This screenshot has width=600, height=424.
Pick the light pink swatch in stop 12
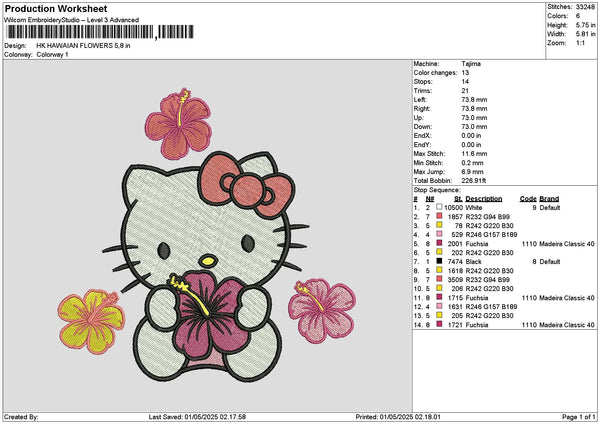pyautogui.click(x=439, y=306)
